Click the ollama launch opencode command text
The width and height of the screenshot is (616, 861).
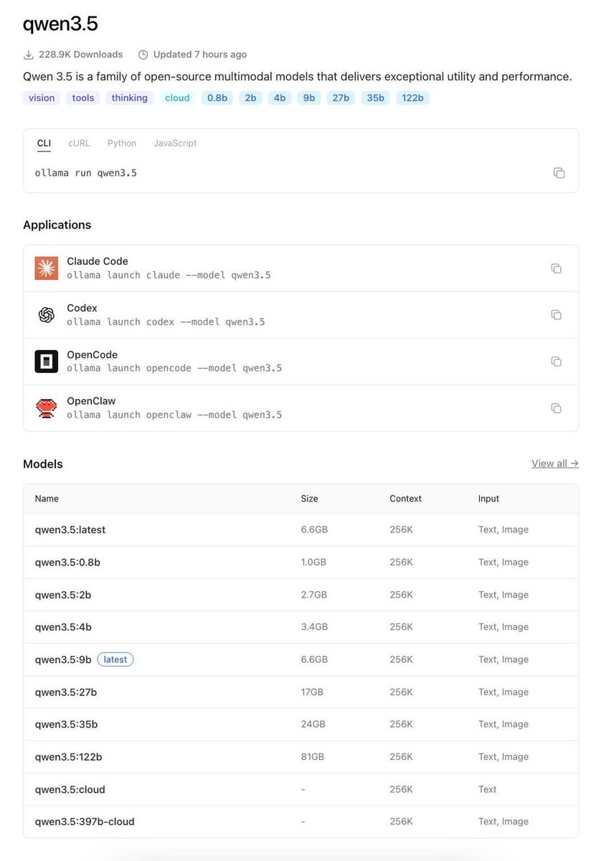pos(174,369)
